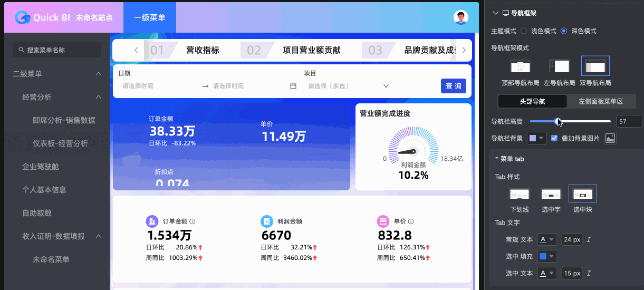Open the user avatar in header
644x290 pixels.
[x=461, y=17]
